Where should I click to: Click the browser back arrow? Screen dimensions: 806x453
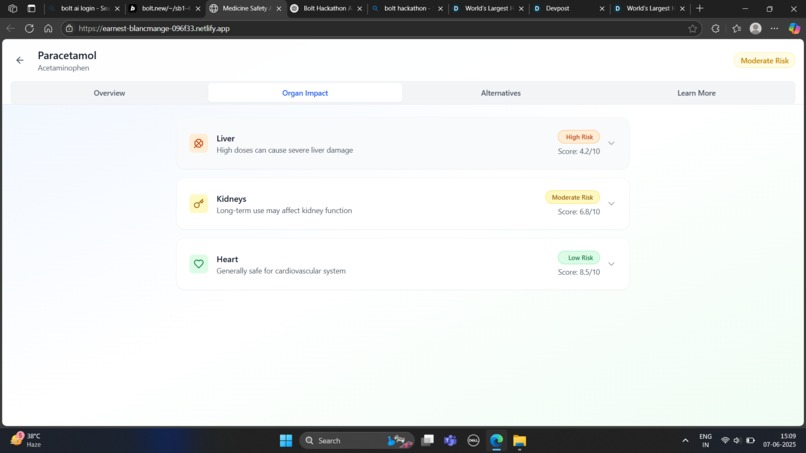point(10,29)
